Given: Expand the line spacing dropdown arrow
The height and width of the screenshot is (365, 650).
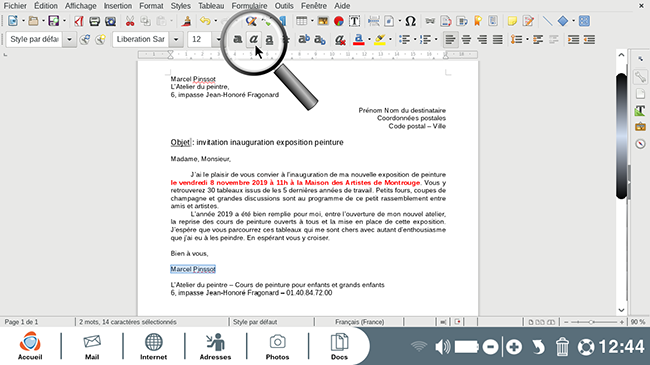Looking at the screenshot, I should [527, 39].
